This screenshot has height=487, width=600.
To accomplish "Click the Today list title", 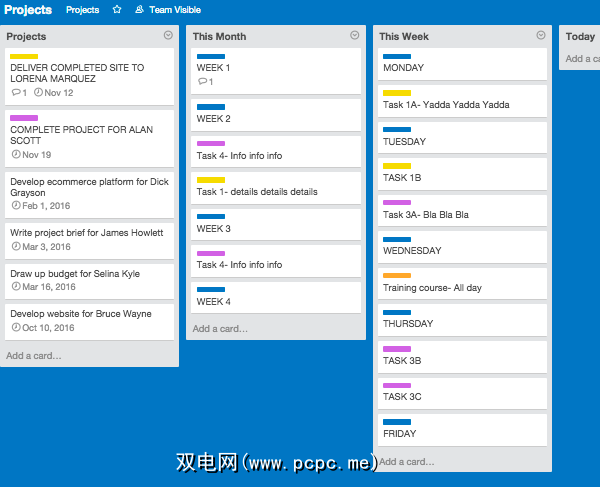I will [580, 36].
